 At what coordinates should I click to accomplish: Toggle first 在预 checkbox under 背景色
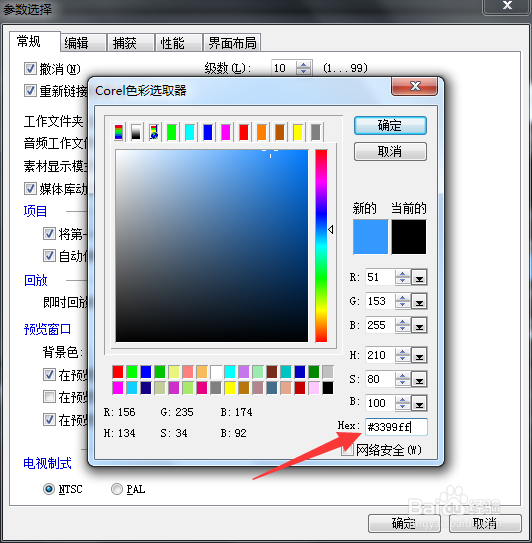tap(49, 374)
